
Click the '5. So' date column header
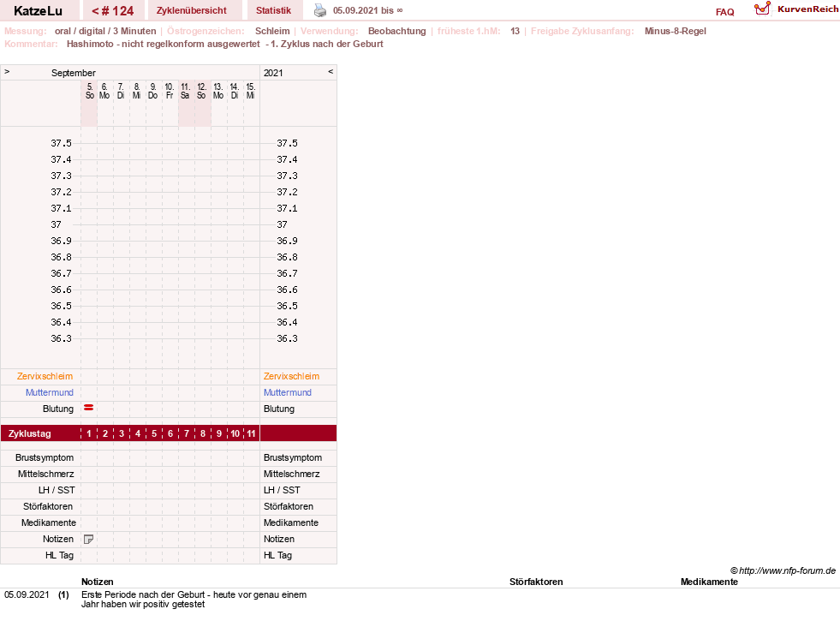tap(89, 91)
